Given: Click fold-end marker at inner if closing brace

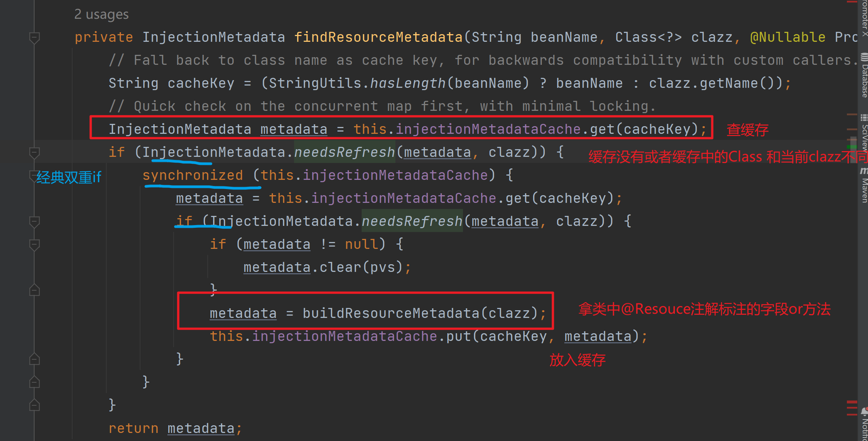Looking at the screenshot, I should click(x=35, y=359).
